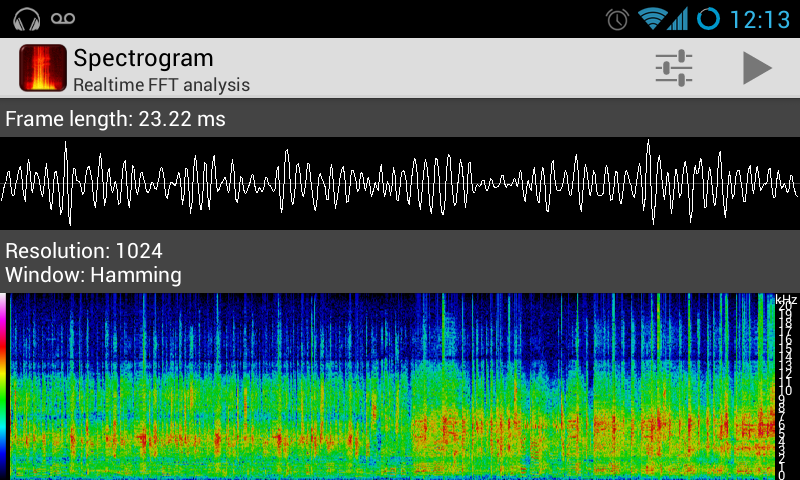Tap the cellular signal bars icon

pos(678,19)
